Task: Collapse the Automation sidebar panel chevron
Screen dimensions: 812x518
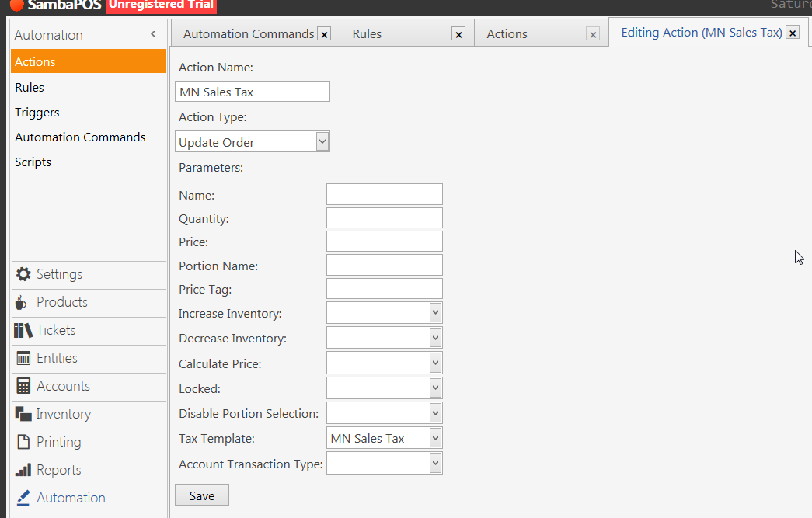Action: [x=153, y=34]
